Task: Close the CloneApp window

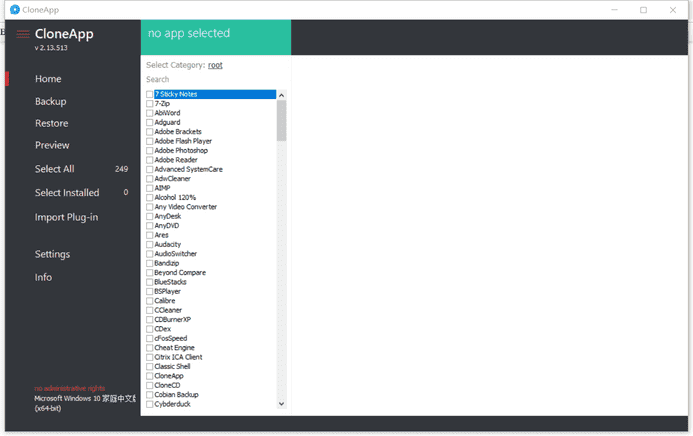Action: [673, 10]
